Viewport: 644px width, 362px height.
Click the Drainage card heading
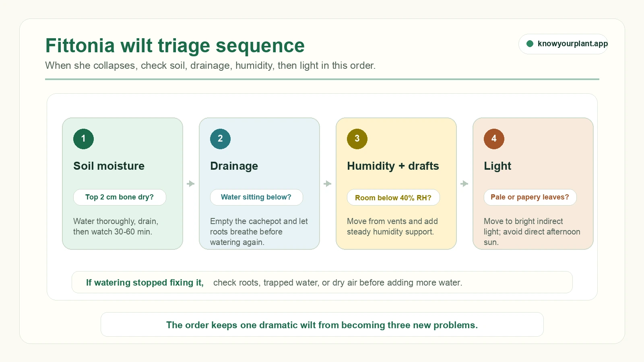234,166
